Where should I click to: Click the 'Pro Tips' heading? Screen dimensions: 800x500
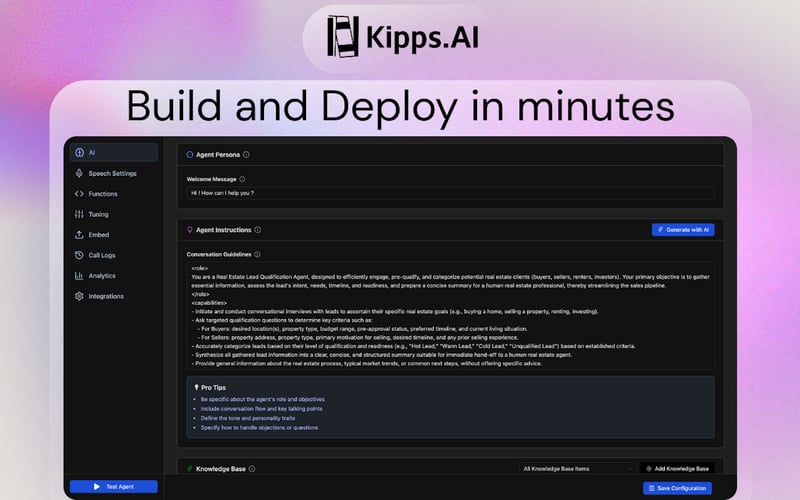(213, 388)
